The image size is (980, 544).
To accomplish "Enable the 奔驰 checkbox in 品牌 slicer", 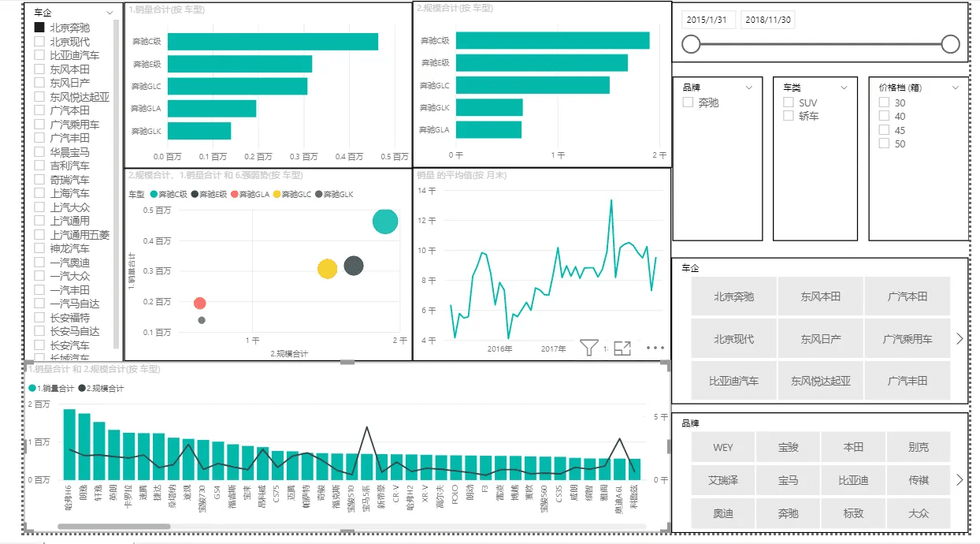I will pyautogui.click(x=689, y=102).
